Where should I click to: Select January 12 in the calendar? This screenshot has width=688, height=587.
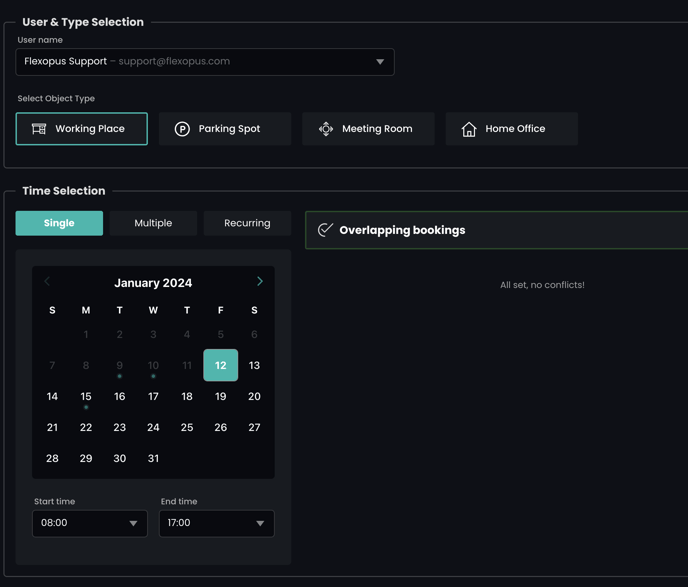point(221,365)
